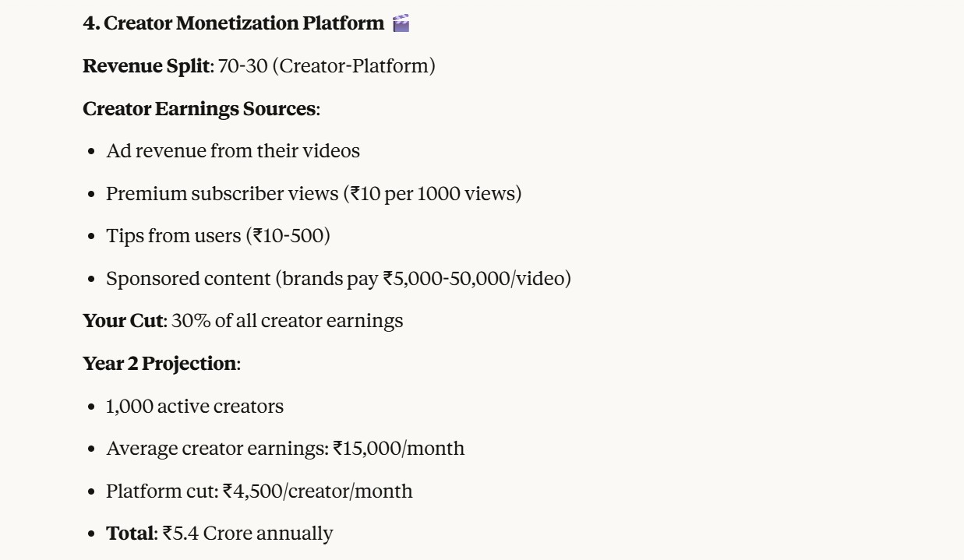Screen dimensions: 964x560
Task: Click the bold "Total" label
Action: click(129, 534)
